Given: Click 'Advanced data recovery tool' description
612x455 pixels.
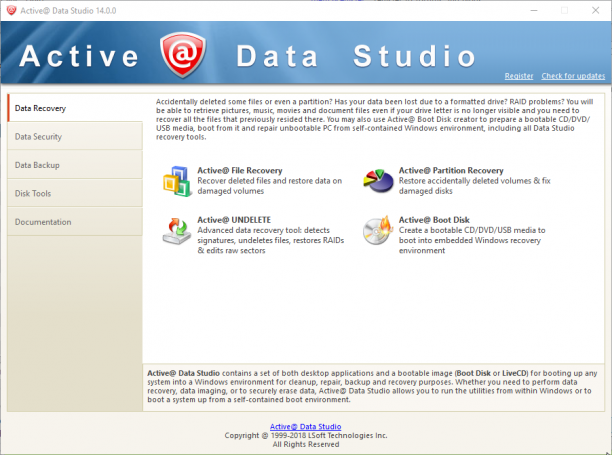Looking at the screenshot, I should click(270, 240).
